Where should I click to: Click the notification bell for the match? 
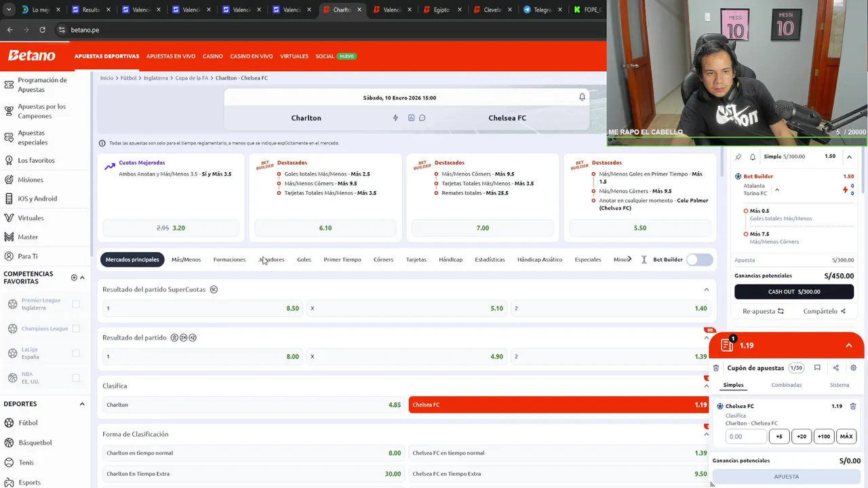pos(582,98)
